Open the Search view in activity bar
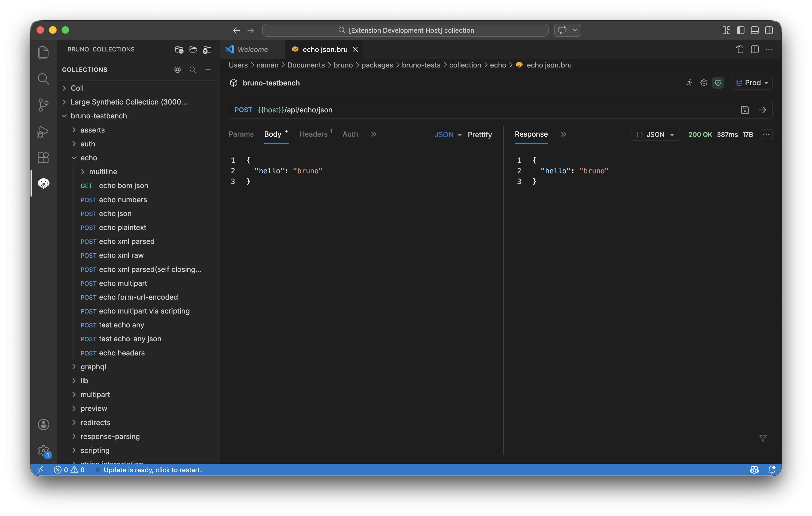Screen dimensions: 812x516 click(x=43, y=79)
